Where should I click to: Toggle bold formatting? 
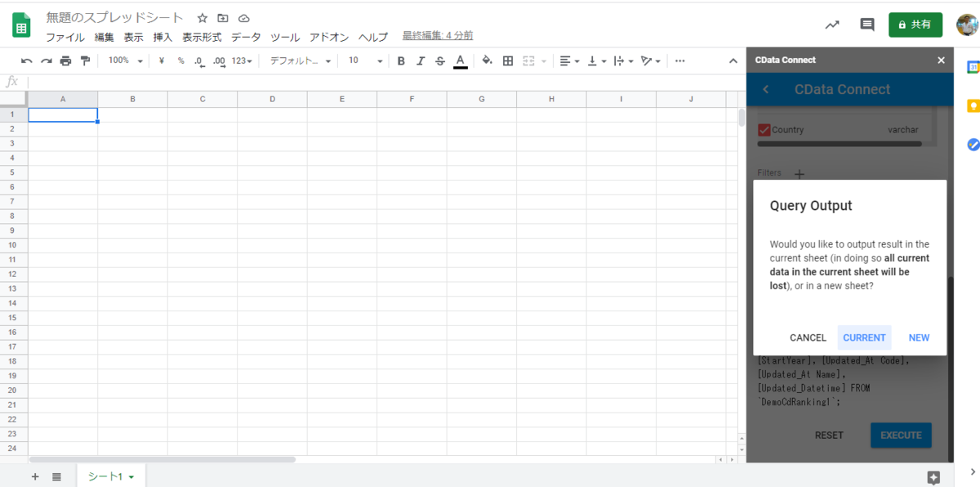(401, 60)
